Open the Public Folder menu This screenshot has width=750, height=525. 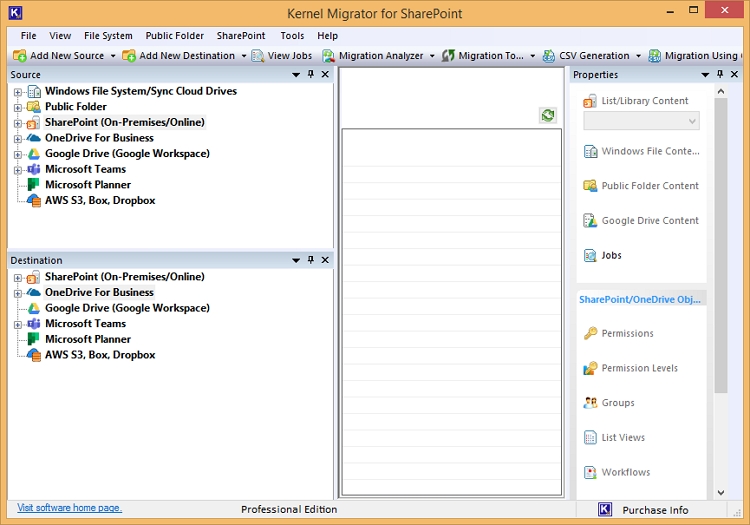point(175,35)
